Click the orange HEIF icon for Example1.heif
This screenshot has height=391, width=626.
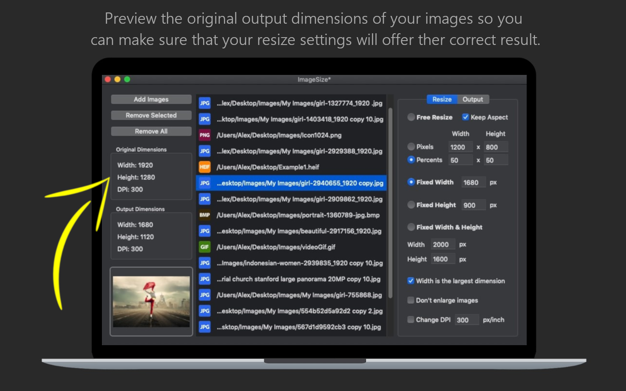204,167
